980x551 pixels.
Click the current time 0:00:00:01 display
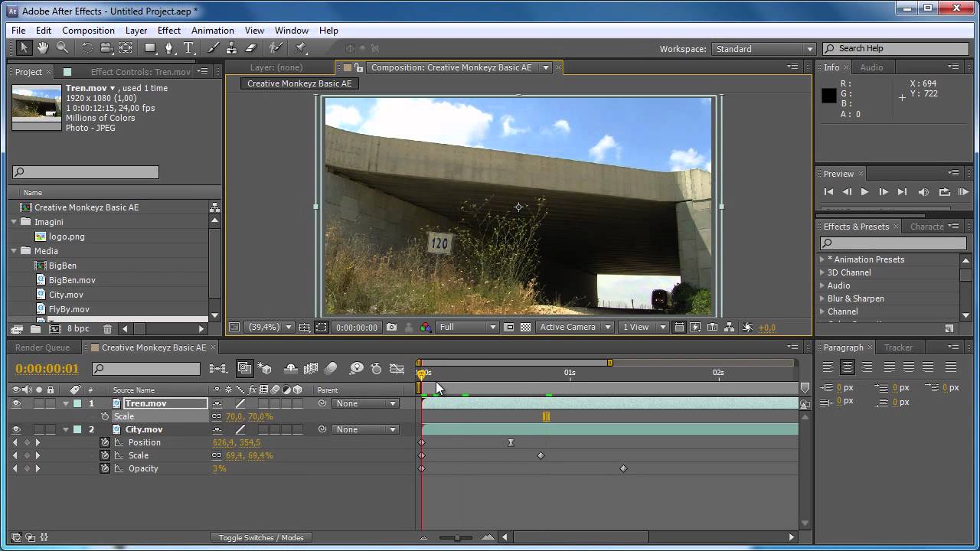click(47, 369)
